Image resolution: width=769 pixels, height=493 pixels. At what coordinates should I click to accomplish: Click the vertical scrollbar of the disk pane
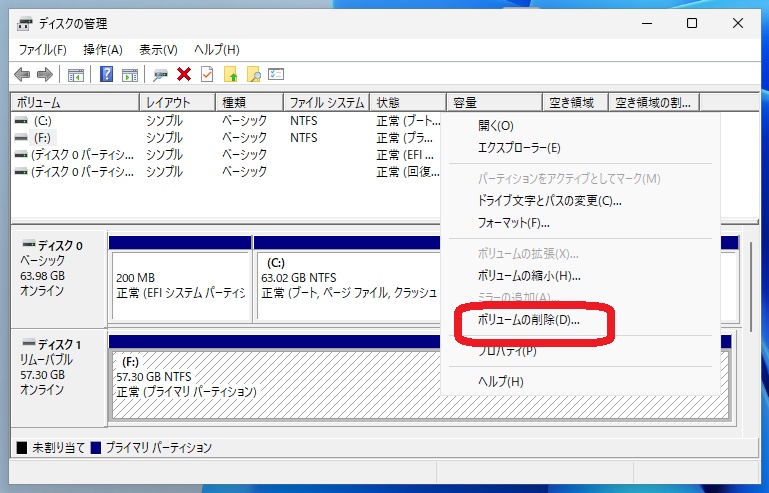click(751, 285)
